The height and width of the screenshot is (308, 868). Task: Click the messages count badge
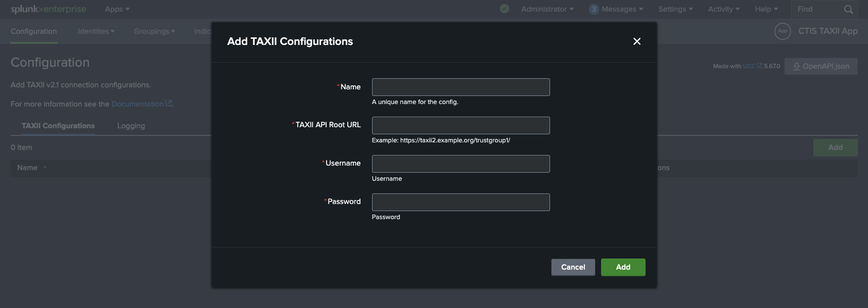coord(593,9)
